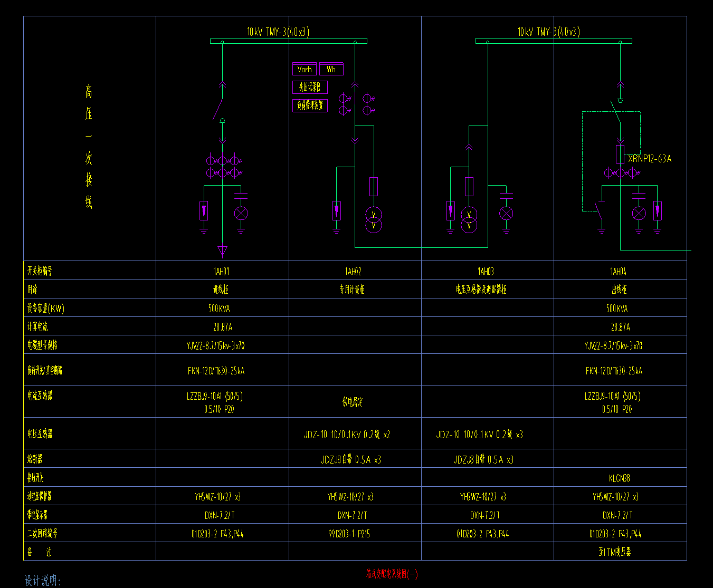Select the KLGN38 grounding switch text
The width and height of the screenshot is (713, 588).
point(619,478)
